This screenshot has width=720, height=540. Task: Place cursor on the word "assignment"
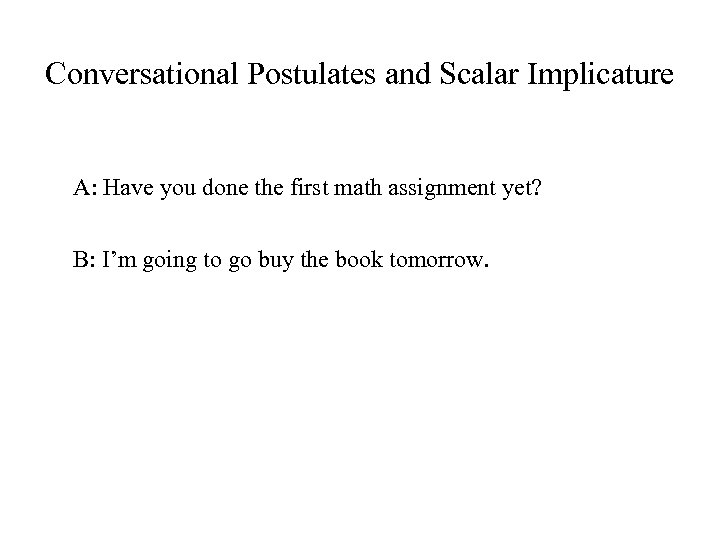(422, 188)
